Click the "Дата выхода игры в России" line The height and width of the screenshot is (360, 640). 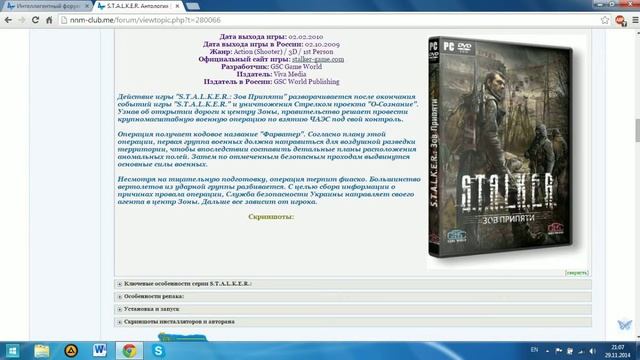[271, 44]
